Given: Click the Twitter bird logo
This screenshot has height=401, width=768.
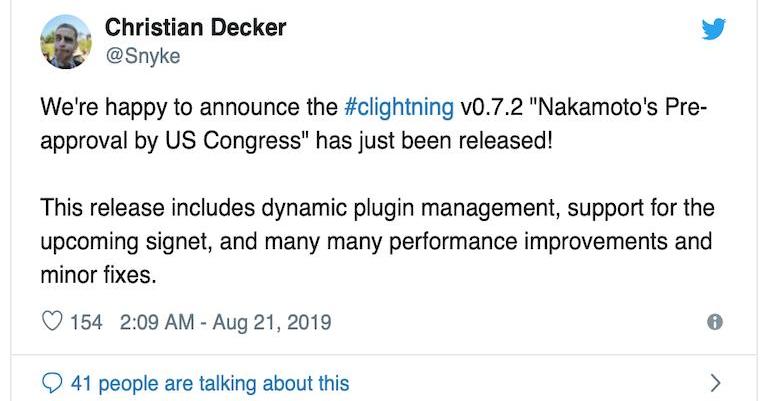Looking at the screenshot, I should [x=713, y=30].
